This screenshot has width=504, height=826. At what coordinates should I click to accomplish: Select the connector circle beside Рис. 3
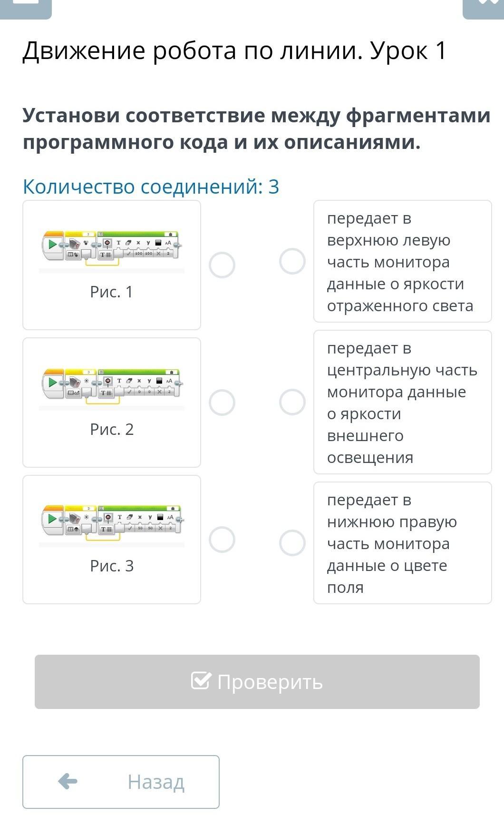point(222,540)
